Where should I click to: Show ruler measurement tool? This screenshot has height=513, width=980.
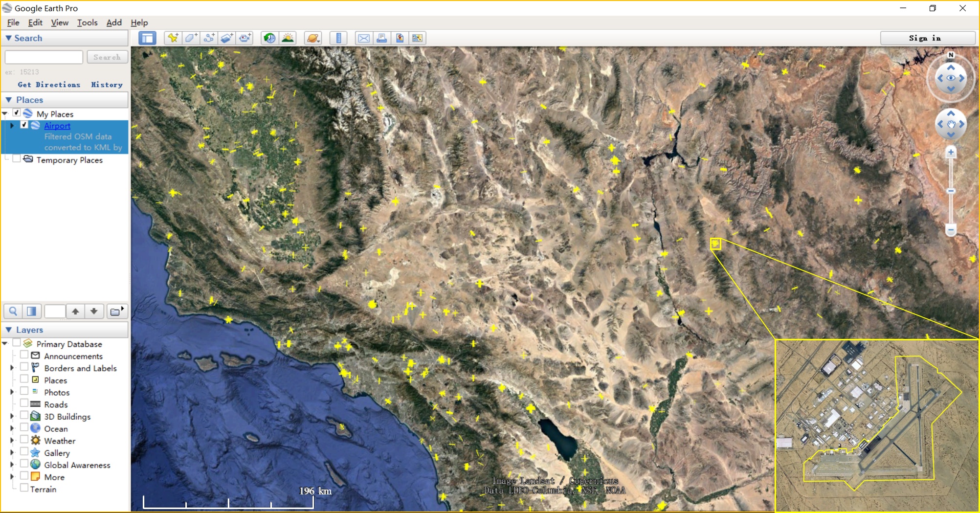point(338,38)
